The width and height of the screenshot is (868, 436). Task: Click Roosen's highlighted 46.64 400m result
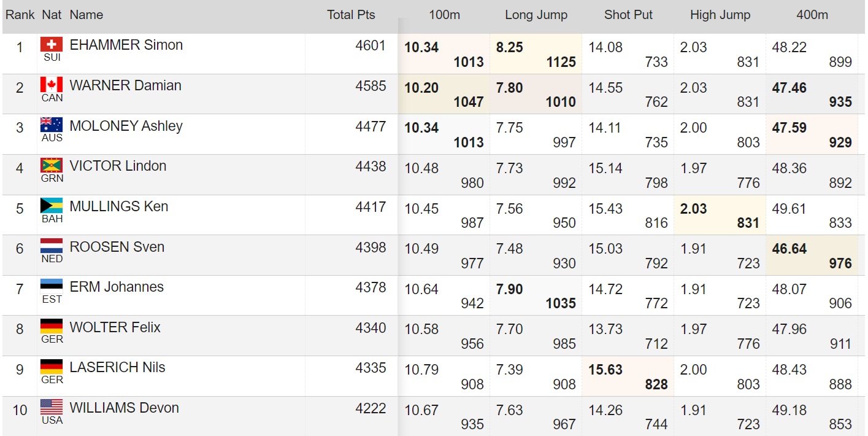812,255
